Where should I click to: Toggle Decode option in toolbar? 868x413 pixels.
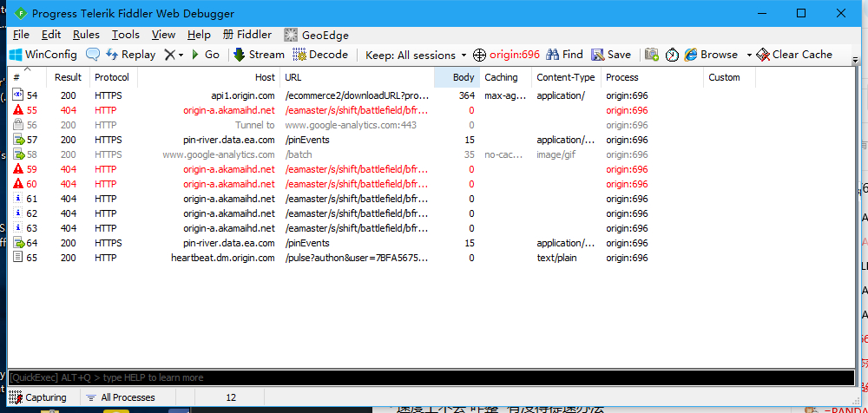pos(320,55)
